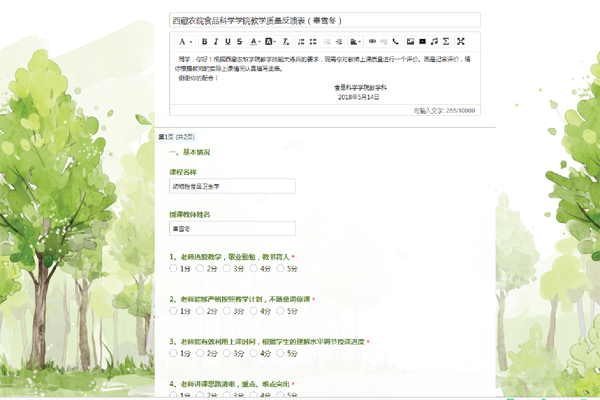Toggle bold formatting in editor toolbar
This screenshot has width=600, height=400.
pyautogui.click(x=203, y=42)
